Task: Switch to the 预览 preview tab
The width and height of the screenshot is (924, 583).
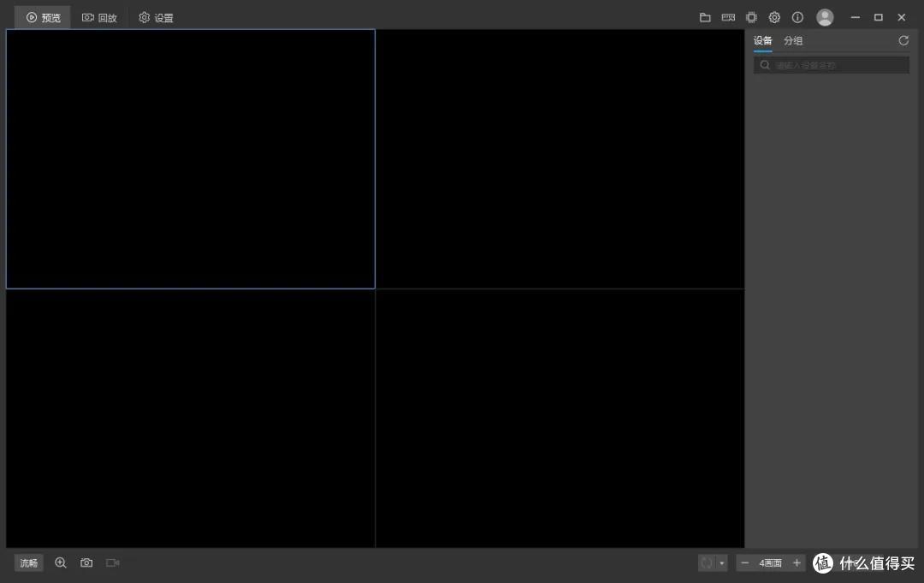Action: [43, 18]
